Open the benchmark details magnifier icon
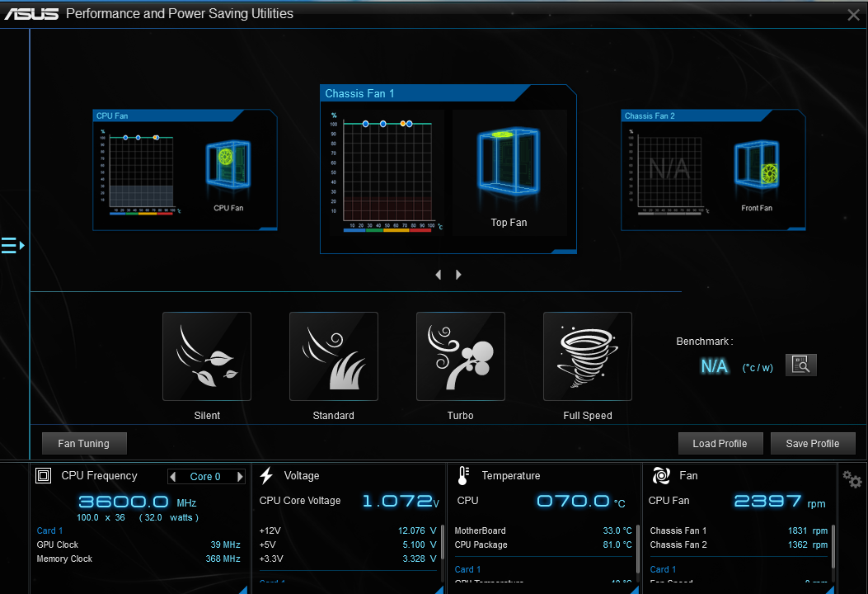Viewport: 868px width, 594px height. (x=800, y=365)
